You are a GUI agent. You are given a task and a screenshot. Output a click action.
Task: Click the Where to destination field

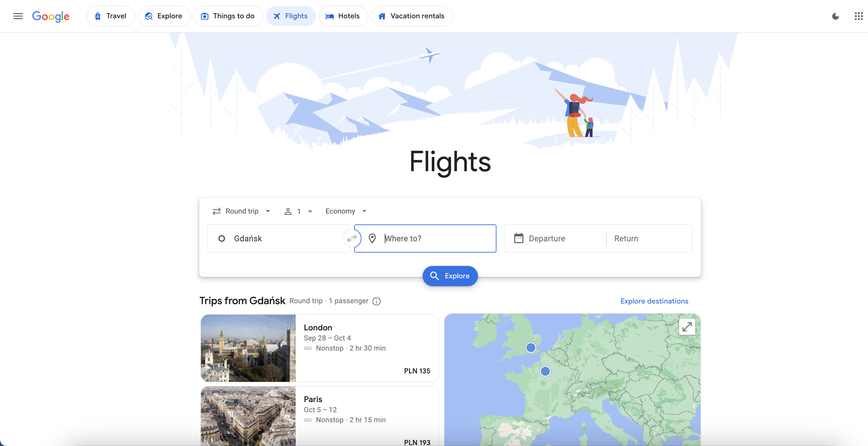pos(425,238)
